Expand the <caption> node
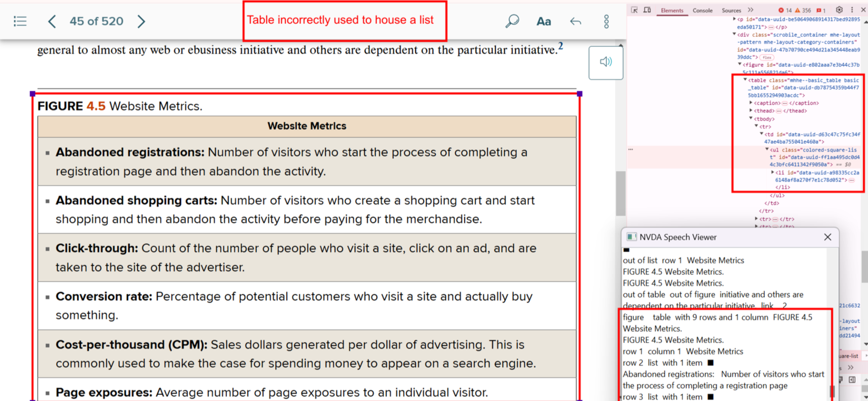This screenshot has height=401, width=868. tap(751, 103)
